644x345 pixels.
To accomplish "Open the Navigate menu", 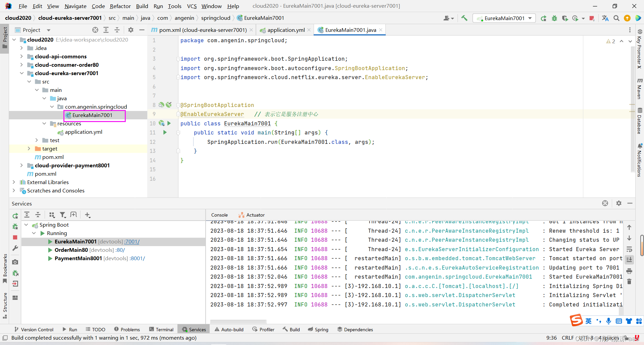I will tap(75, 6).
